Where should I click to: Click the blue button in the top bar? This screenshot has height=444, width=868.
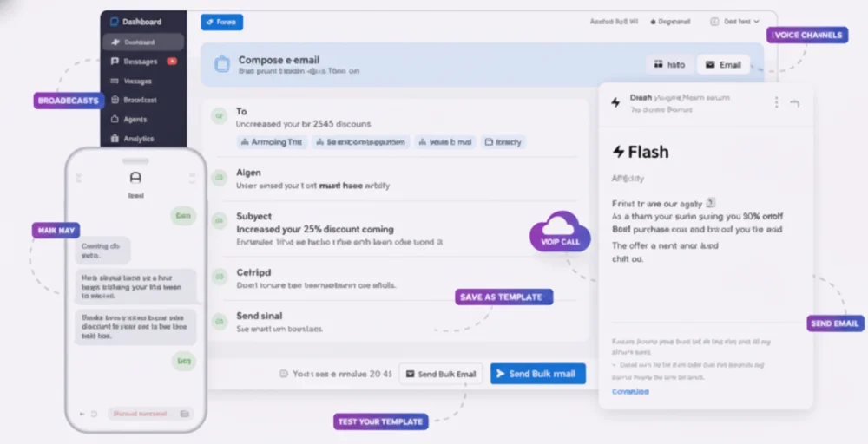222,23
